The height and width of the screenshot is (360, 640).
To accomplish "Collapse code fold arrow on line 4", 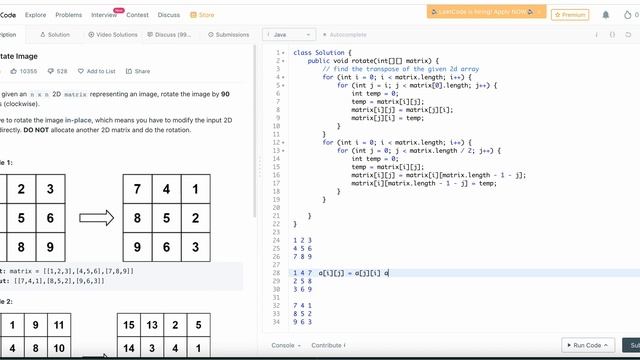I will (283, 77).
